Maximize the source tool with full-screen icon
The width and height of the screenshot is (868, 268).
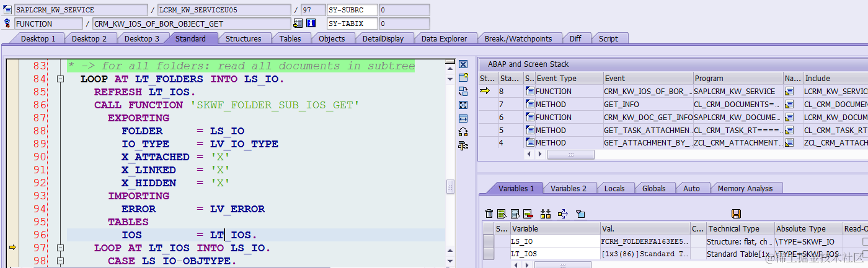point(463,105)
